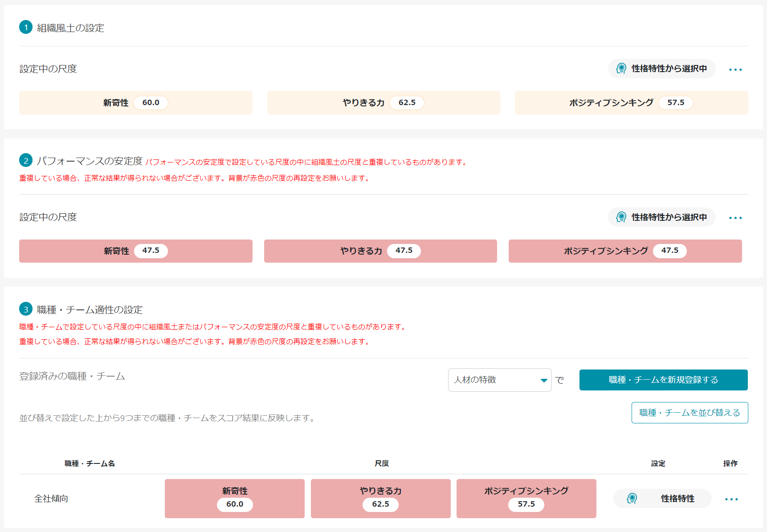Select 新奇性 60.0 scale in organization culture
767x532 pixels.
tap(135, 103)
